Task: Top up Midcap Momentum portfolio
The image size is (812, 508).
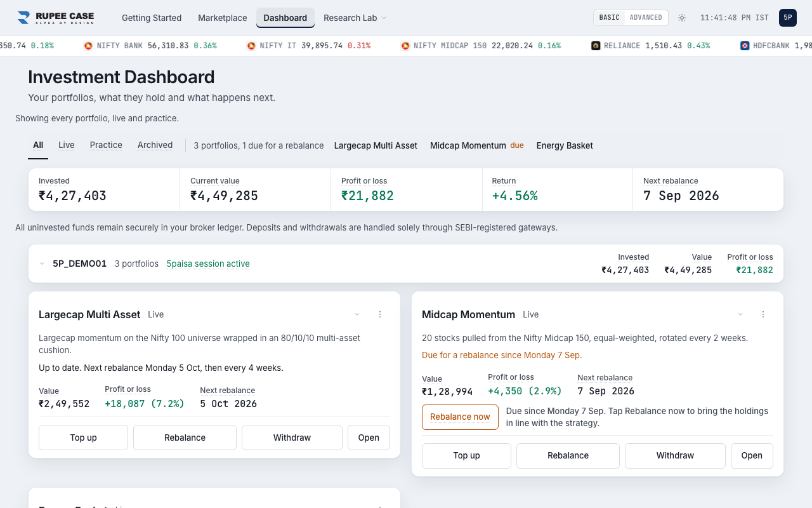Action: click(x=467, y=455)
